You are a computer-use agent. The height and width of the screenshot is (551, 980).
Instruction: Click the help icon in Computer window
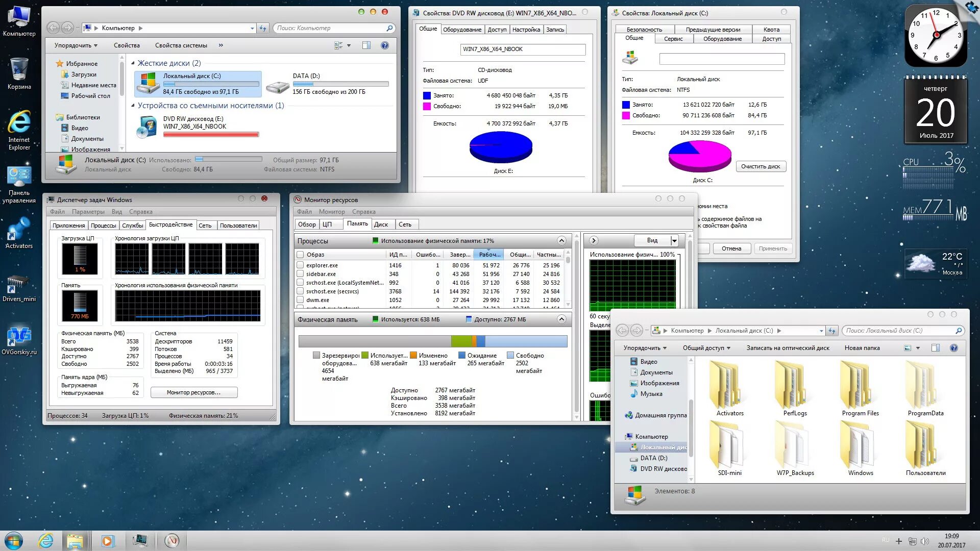tap(385, 45)
